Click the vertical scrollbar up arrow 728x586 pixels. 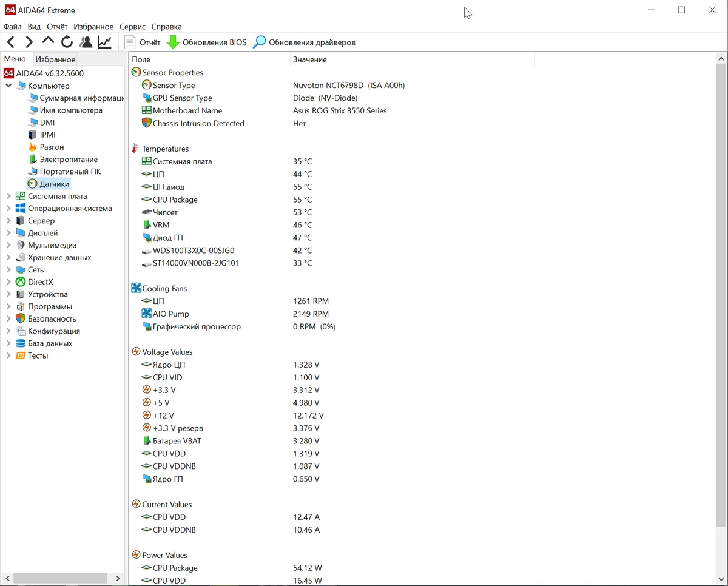(x=721, y=59)
